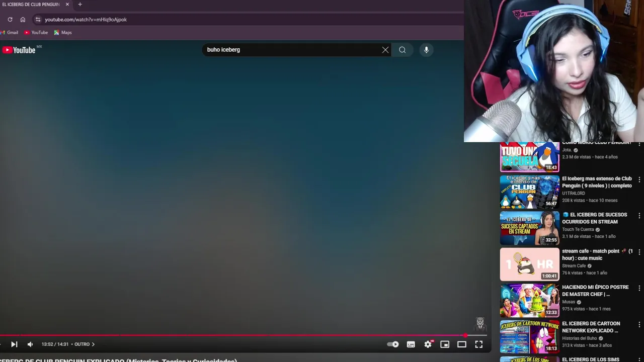Run search with magnifier button
The width and height of the screenshot is (644, 362).
coord(402,50)
